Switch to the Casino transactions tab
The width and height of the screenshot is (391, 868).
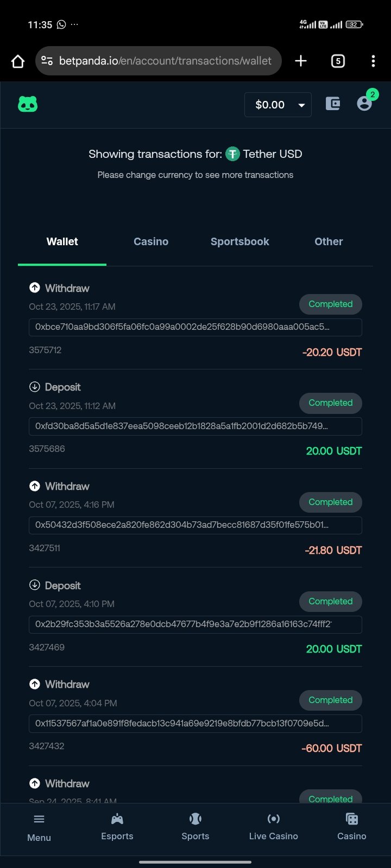[x=151, y=242]
